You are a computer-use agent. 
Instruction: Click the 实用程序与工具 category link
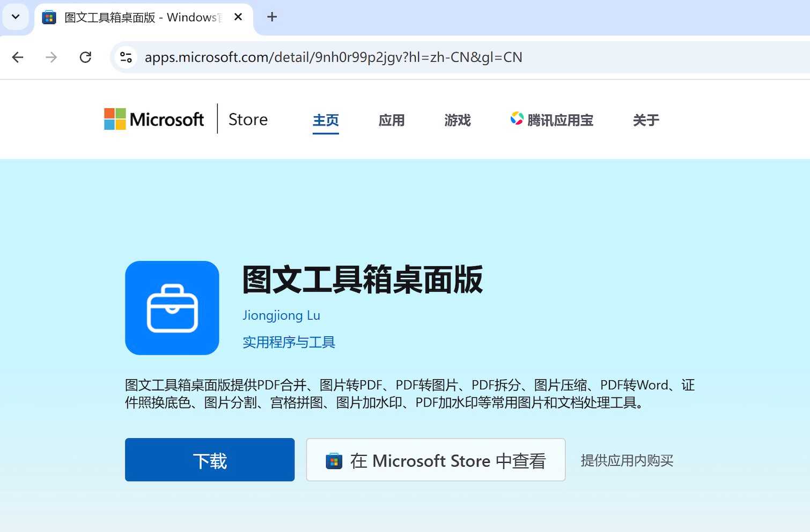(289, 342)
